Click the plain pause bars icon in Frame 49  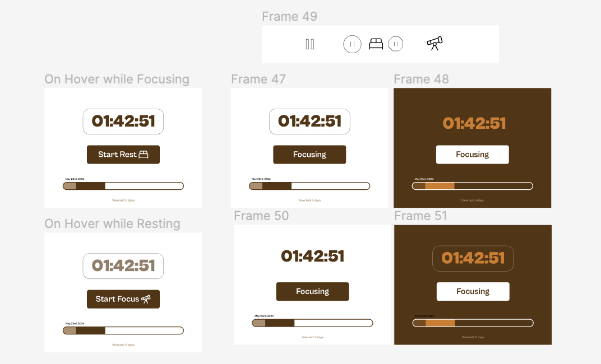310,44
